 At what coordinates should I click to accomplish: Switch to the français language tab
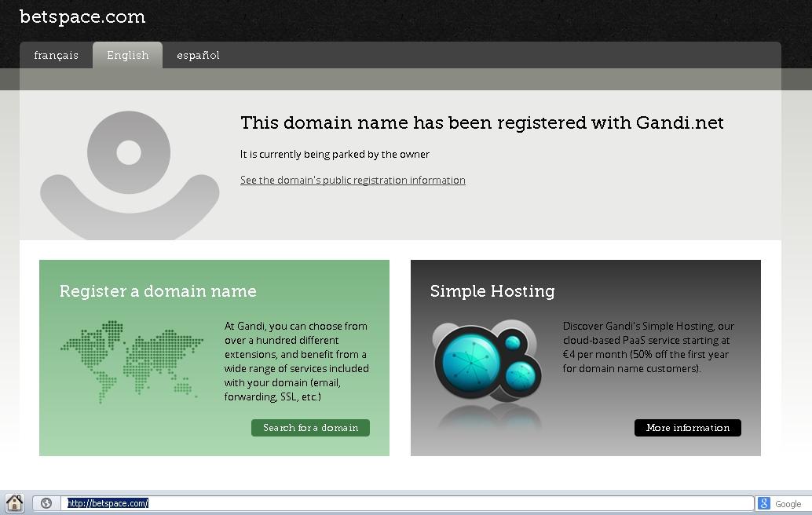tap(57, 56)
